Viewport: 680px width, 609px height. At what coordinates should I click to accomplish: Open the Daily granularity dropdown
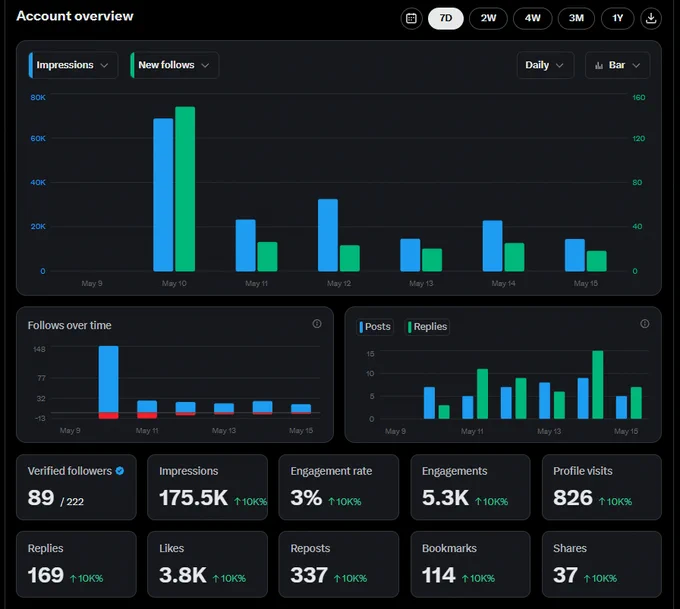546,65
